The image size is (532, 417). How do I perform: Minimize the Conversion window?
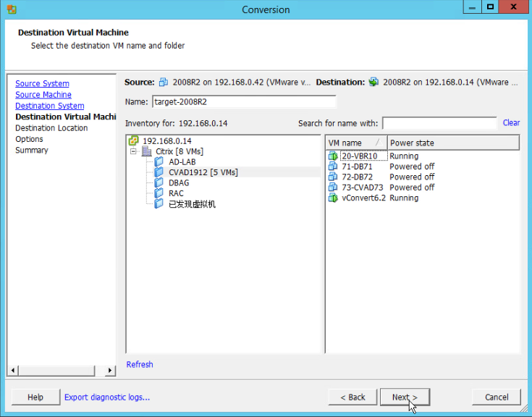472,7
